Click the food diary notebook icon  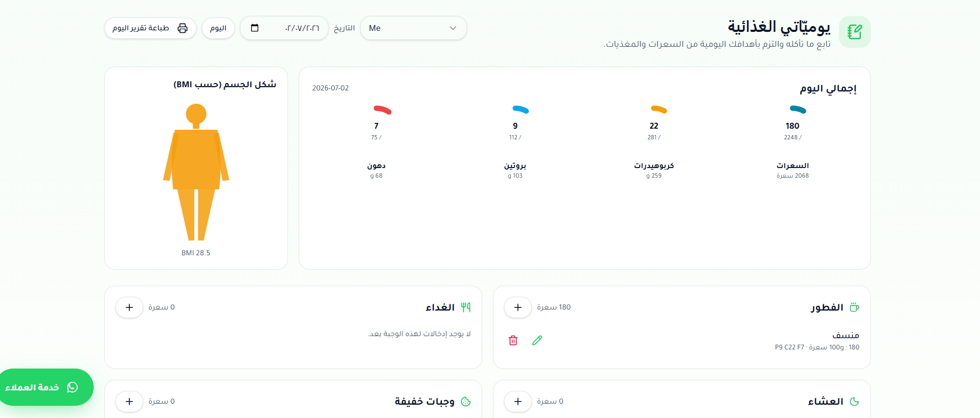854,32
